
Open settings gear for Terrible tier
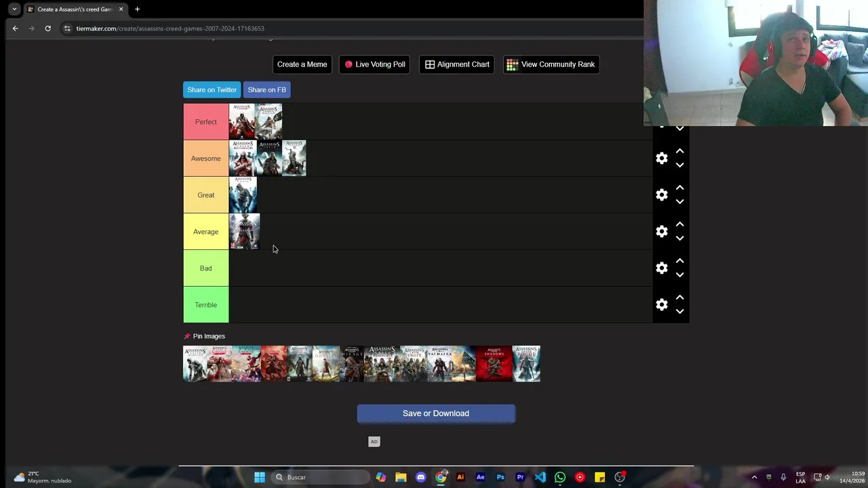pos(662,305)
